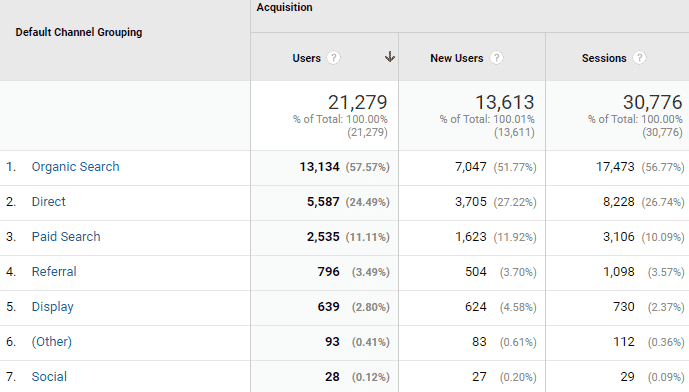Select the 5,587 Direct users cell
Image resolution: width=689 pixels, height=392 pixels.
323,202
